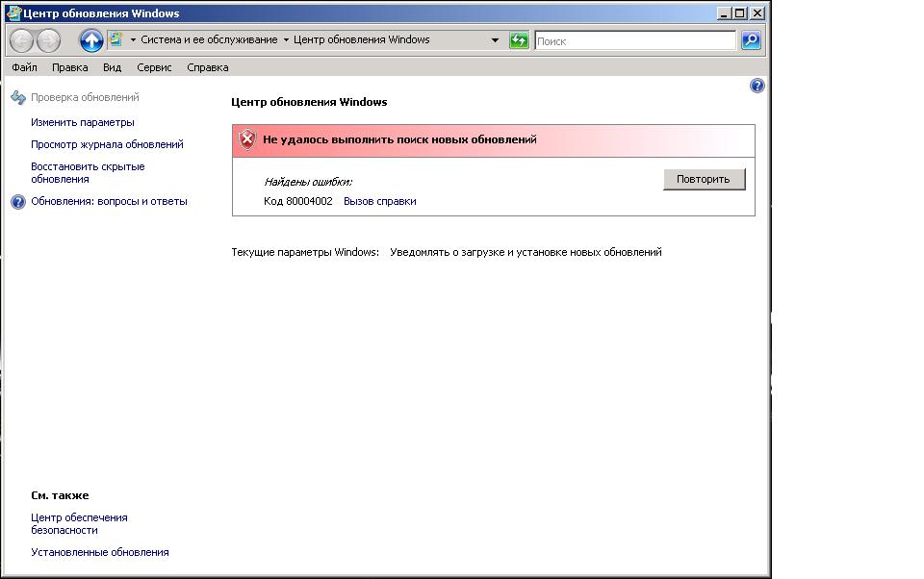Click the Проверка обновлений arrows icon
This screenshot has height=579, width=924.
coord(18,97)
